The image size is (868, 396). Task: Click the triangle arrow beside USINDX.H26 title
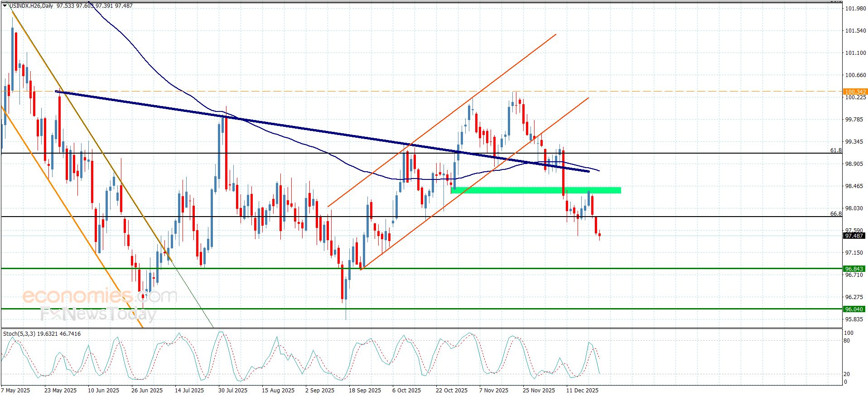point(5,6)
